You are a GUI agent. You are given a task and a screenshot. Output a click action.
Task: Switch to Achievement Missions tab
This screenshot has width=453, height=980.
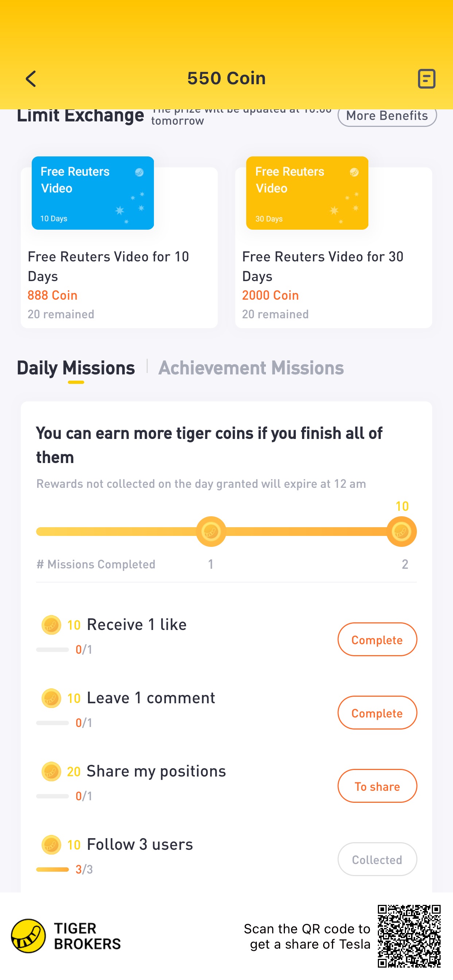pyautogui.click(x=251, y=368)
